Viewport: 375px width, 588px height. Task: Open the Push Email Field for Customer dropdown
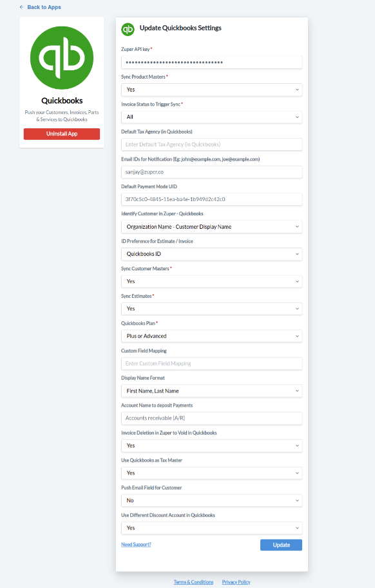click(211, 500)
